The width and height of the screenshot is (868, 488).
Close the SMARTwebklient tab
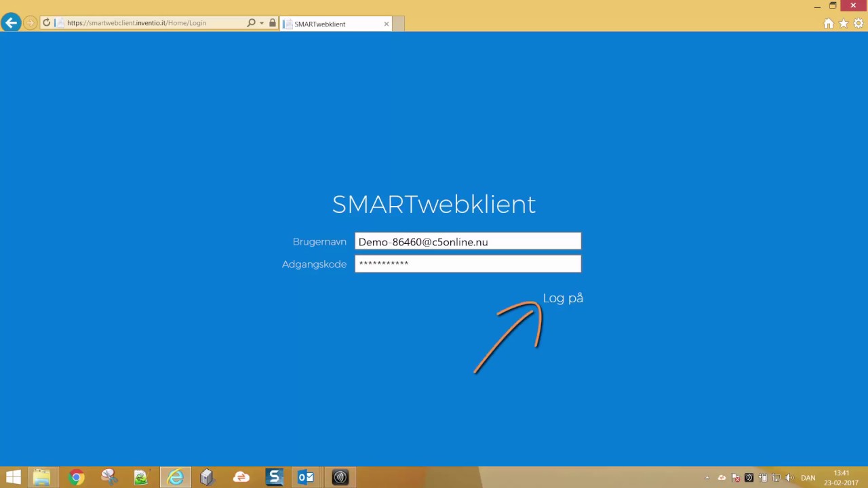tap(387, 24)
